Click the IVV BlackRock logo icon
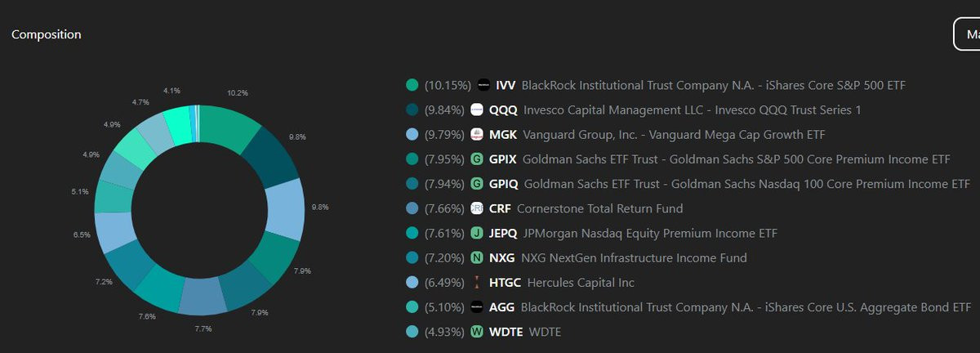The image size is (980, 353). pyautogui.click(x=483, y=85)
